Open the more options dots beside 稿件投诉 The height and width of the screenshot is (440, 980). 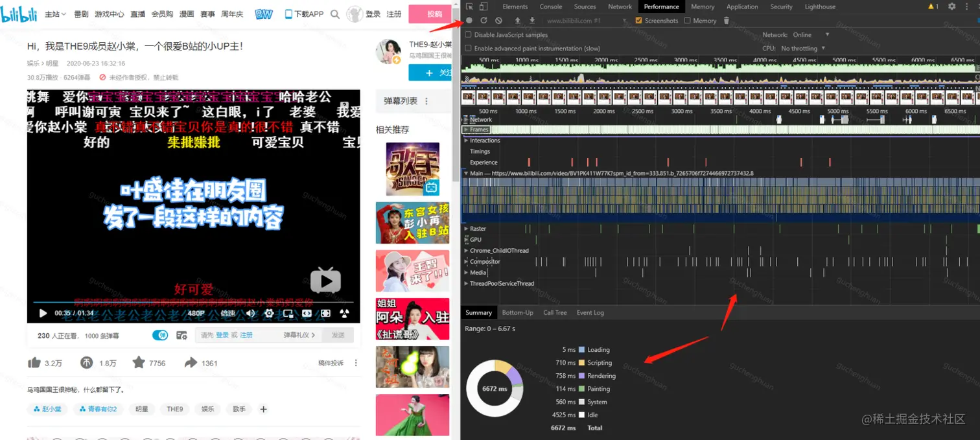pos(356,363)
